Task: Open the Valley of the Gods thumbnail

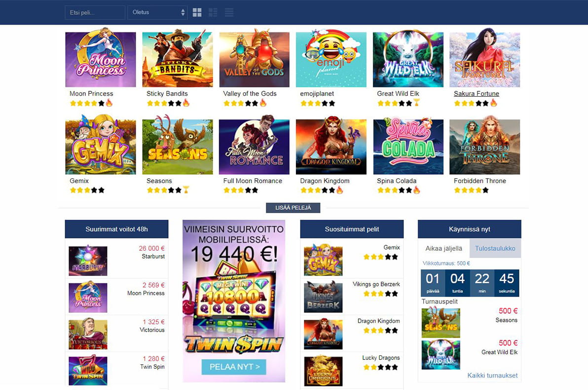Action: (x=254, y=59)
